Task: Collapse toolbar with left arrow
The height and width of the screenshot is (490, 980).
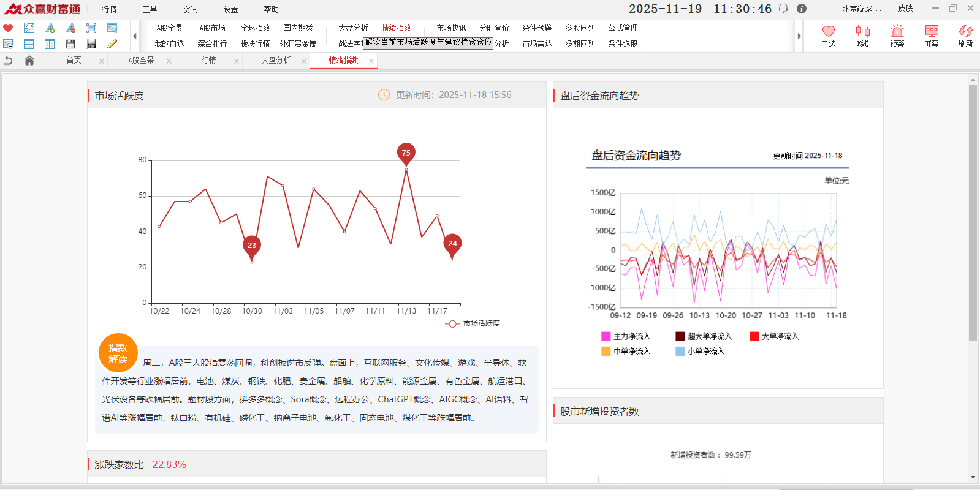Action: (x=135, y=36)
